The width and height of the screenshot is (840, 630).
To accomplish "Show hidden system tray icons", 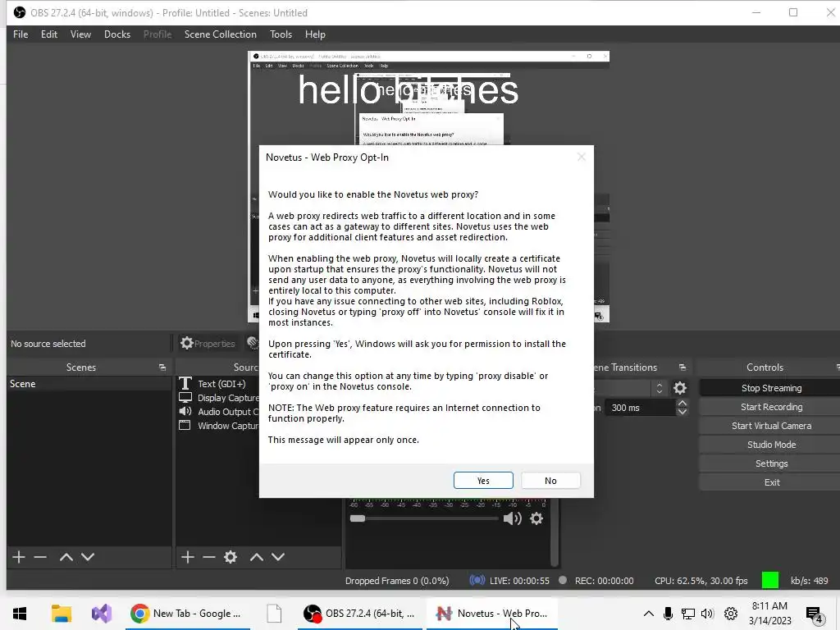I will 648,614.
